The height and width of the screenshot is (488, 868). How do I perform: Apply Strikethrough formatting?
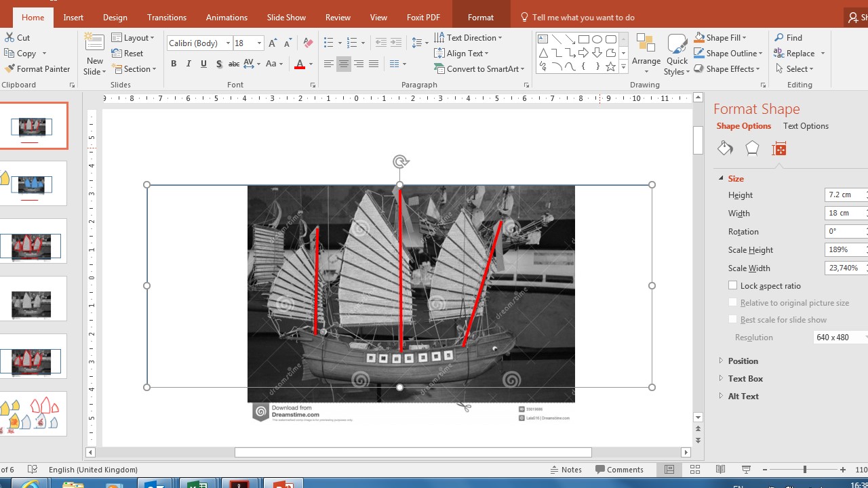233,64
